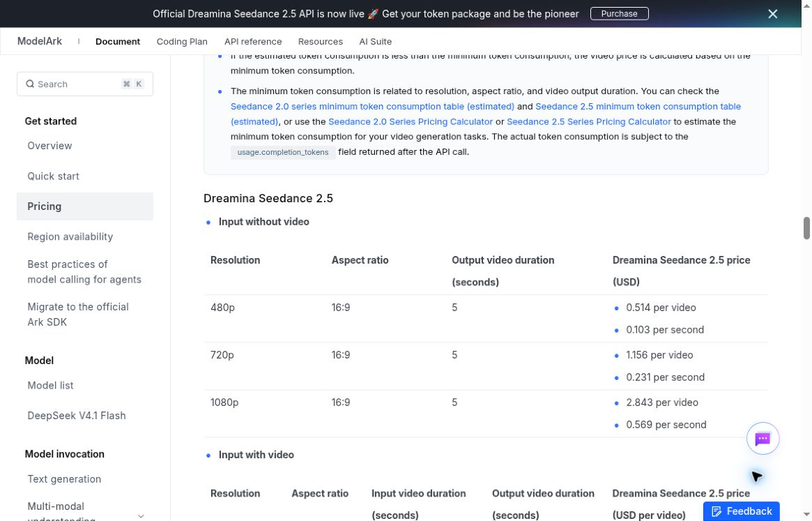Click the 0.231 per second price
This screenshot has width=812, height=521.
[665, 377]
